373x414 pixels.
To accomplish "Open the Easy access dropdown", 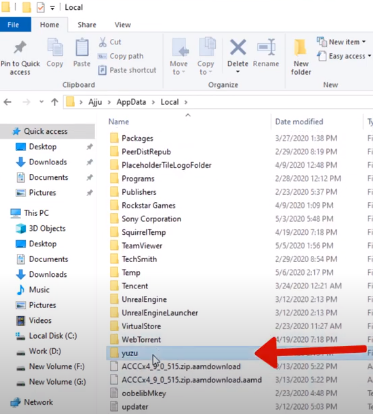I will 344,56.
